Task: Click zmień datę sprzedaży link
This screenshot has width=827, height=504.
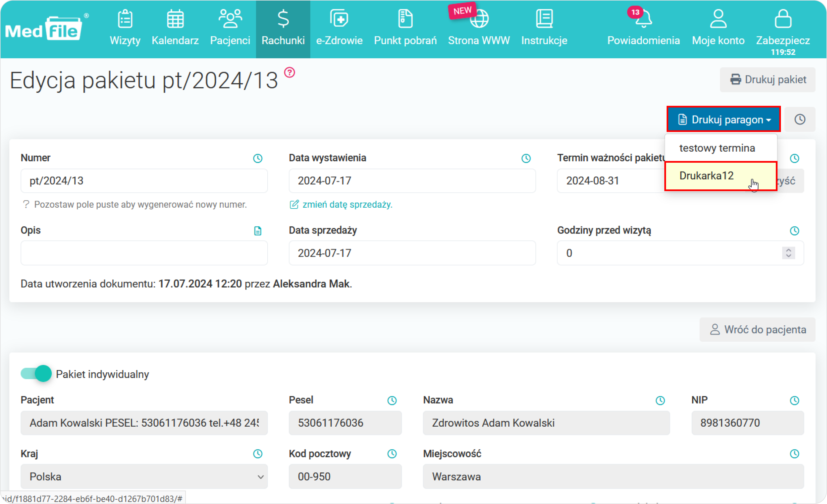Action: coord(347,205)
